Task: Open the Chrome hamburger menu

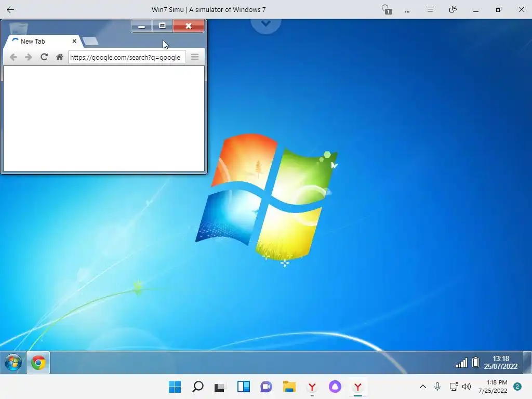Action: 195,57
